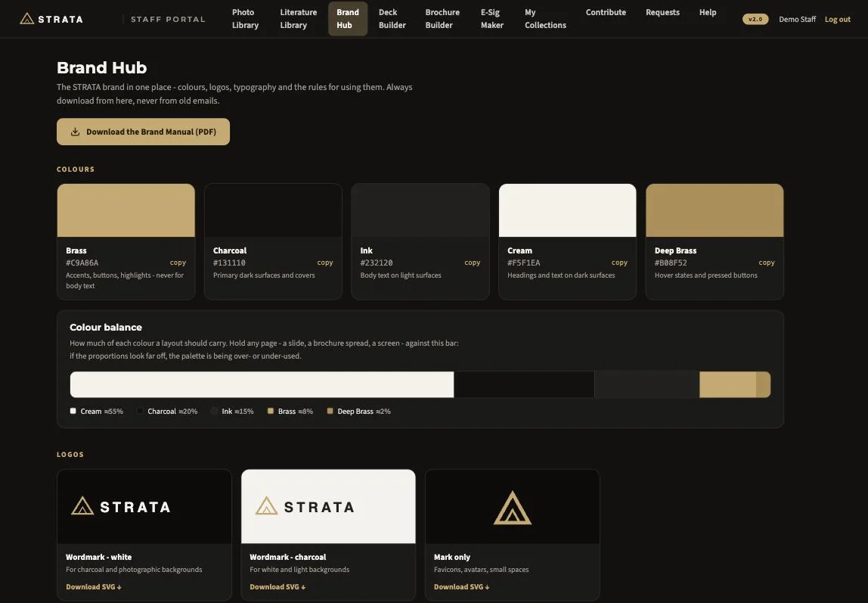Click the Wordmark - charcoal logo preview
868x603 pixels.
coord(328,507)
